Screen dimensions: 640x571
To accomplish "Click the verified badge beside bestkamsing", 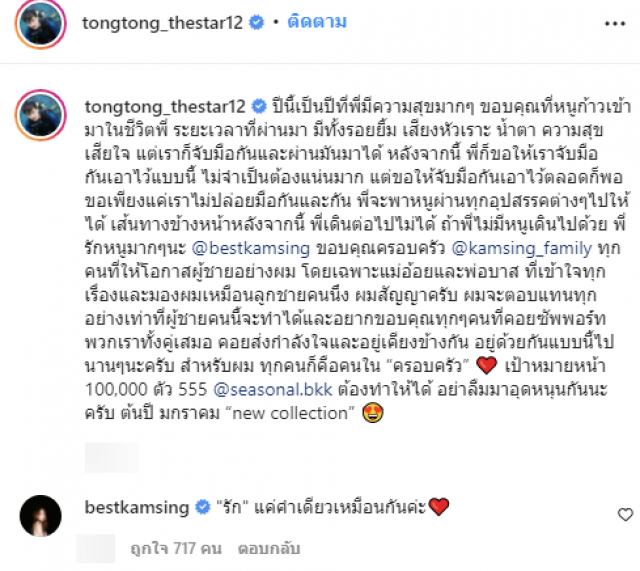I will pos(202,507).
